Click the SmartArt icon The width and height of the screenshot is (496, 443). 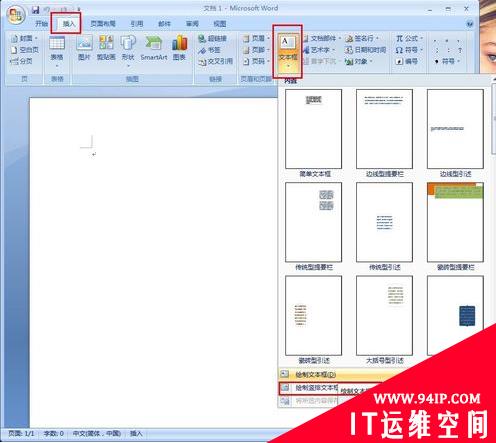(154, 47)
